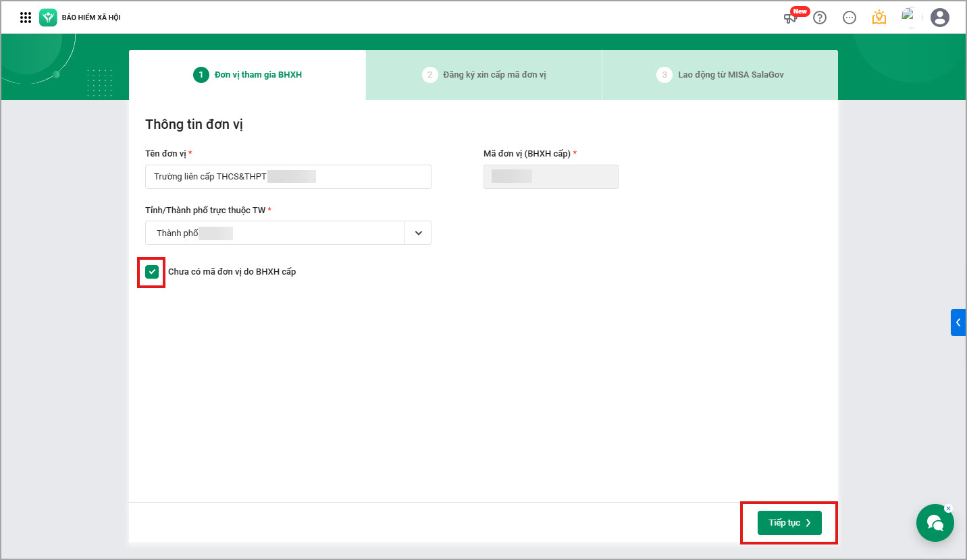
Task: Select step 1 'Đơn vị tham gia BHXH' tab
Action: [x=248, y=75]
